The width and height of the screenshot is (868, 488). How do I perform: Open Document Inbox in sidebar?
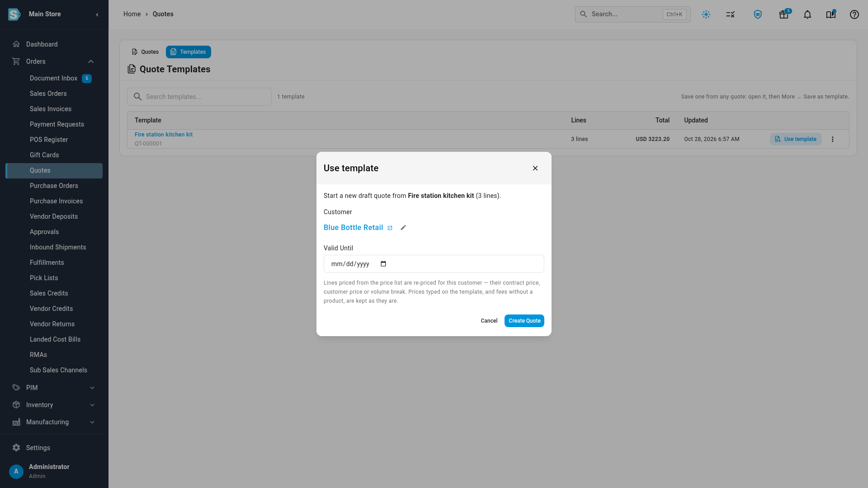(x=54, y=78)
